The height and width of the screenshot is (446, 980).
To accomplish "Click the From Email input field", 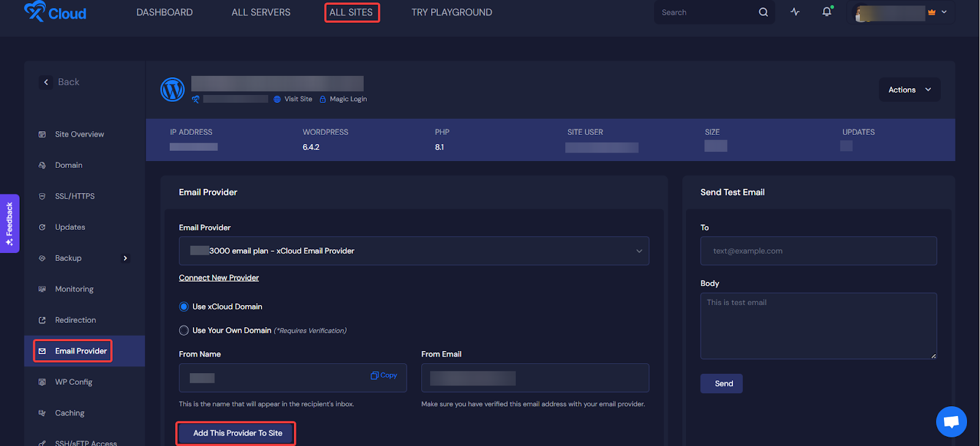I will (535, 378).
